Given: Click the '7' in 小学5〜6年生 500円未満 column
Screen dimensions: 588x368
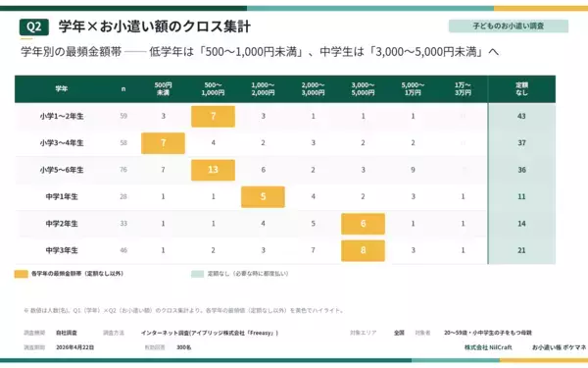Looking at the screenshot, I should point(163,170).
